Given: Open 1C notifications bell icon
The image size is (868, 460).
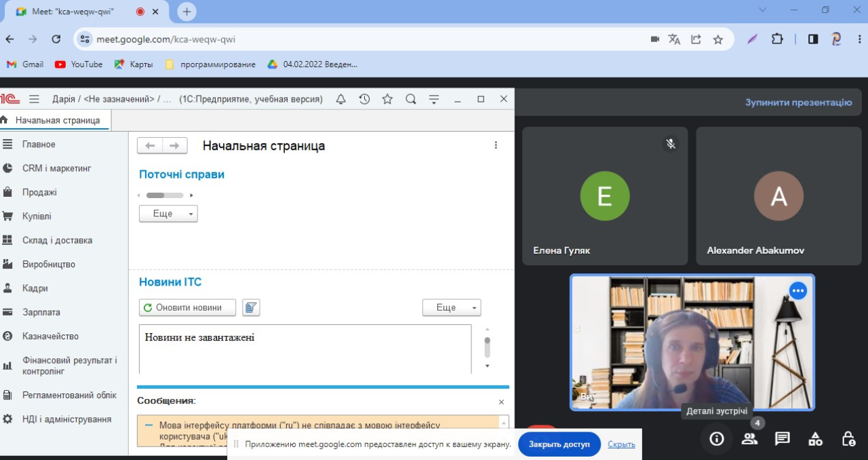Looking at the screenshot, I should (341, 99).
